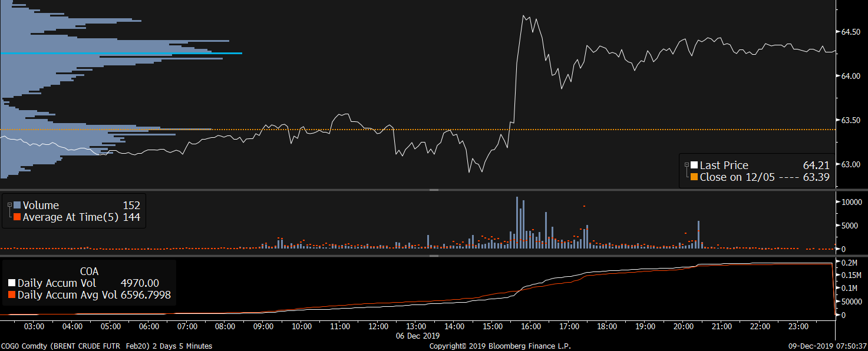
Task: Click the 16:00 time axis label
Action: click(531, 326)
